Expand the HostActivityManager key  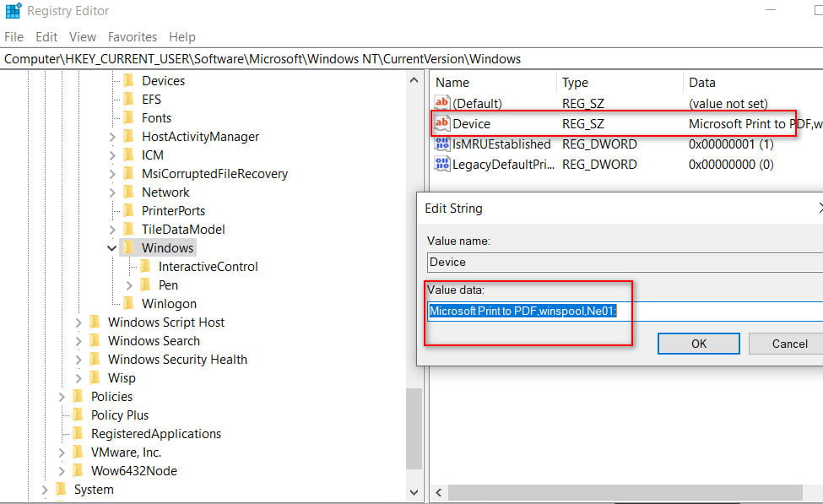click(112, 137)
